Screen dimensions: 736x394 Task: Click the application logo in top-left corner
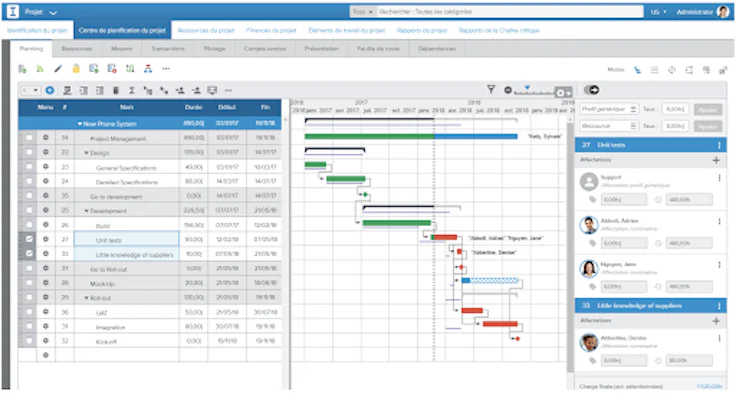(13, 12)
